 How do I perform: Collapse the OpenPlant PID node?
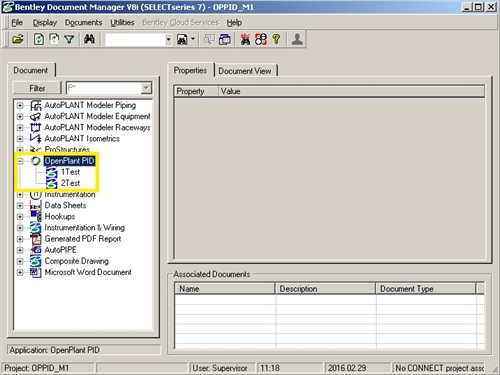(20, 161)
